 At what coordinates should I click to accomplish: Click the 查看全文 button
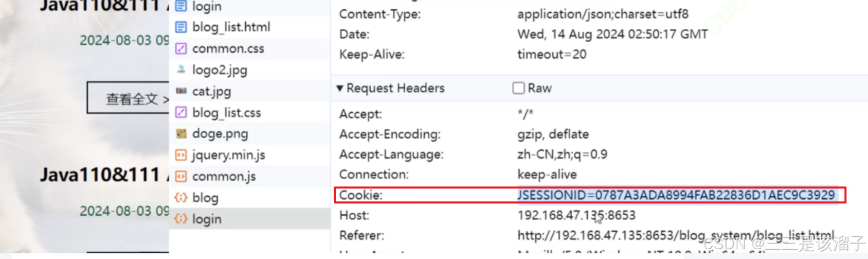[128, 98]
